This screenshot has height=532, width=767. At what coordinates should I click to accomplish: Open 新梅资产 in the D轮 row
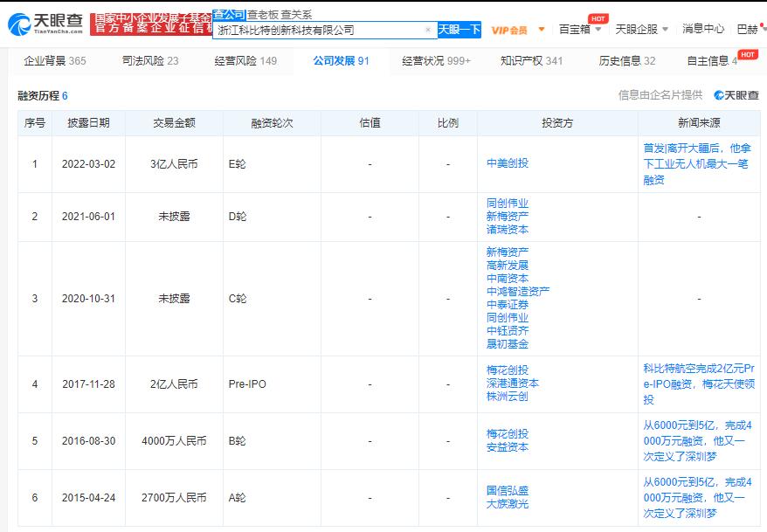508,216
